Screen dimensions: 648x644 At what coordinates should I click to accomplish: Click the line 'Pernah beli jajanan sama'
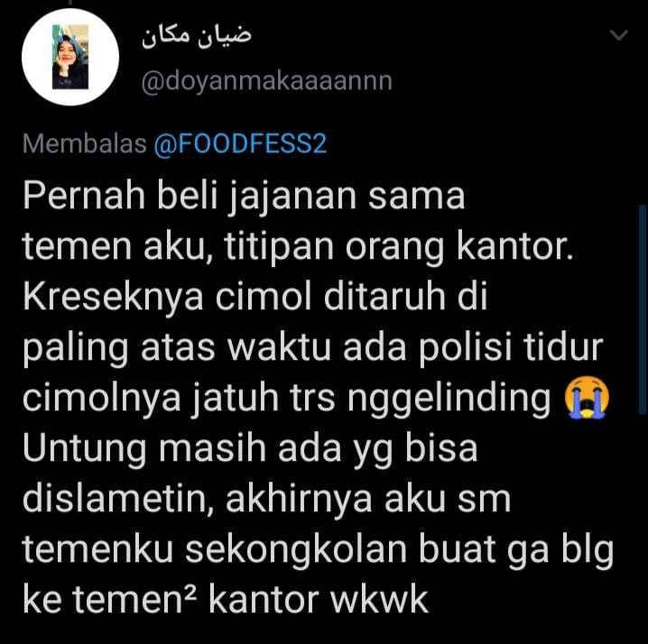tap(245, 197)
